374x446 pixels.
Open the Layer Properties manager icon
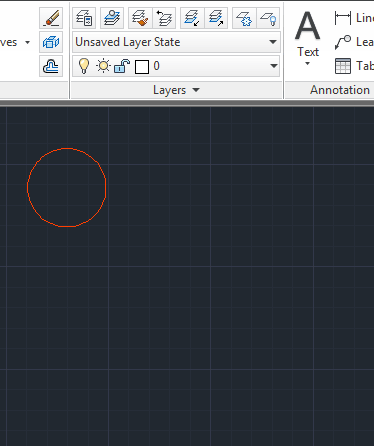point(84,18)
